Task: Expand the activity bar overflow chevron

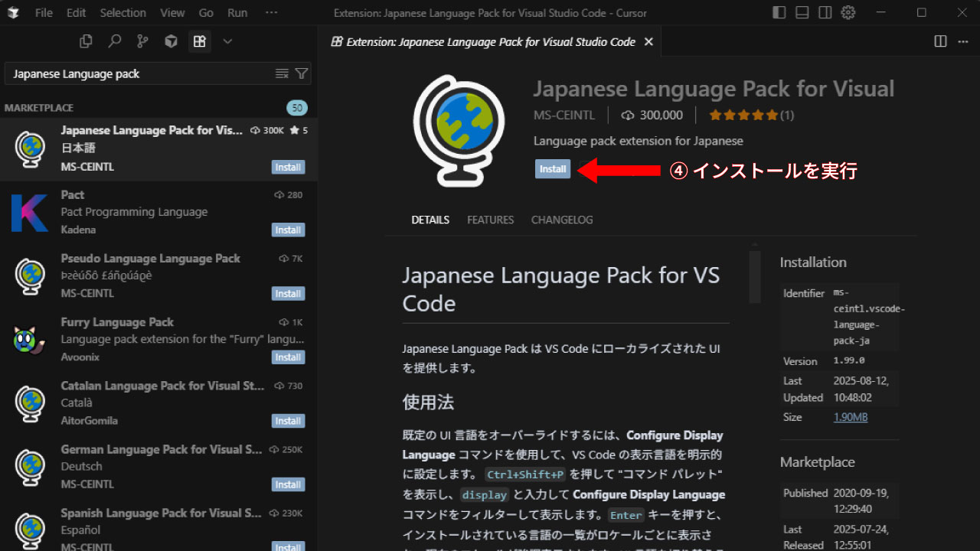Action: [x=227, y=41]
